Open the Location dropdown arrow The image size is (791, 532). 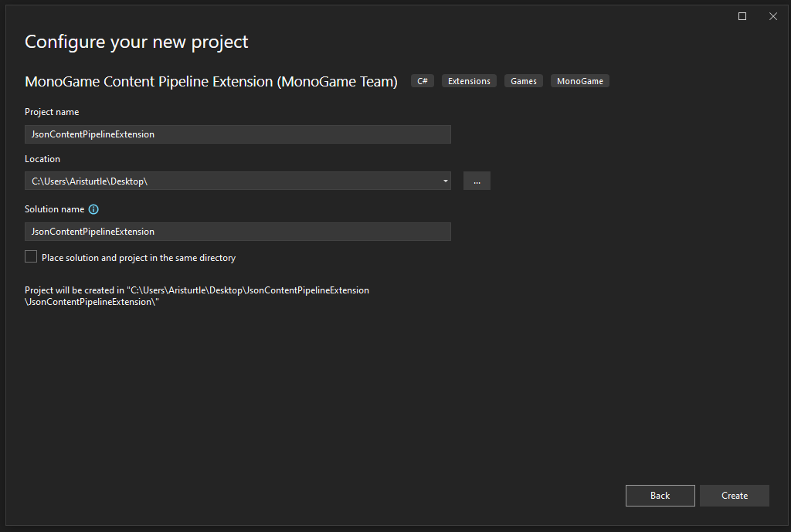pos(446,181)
